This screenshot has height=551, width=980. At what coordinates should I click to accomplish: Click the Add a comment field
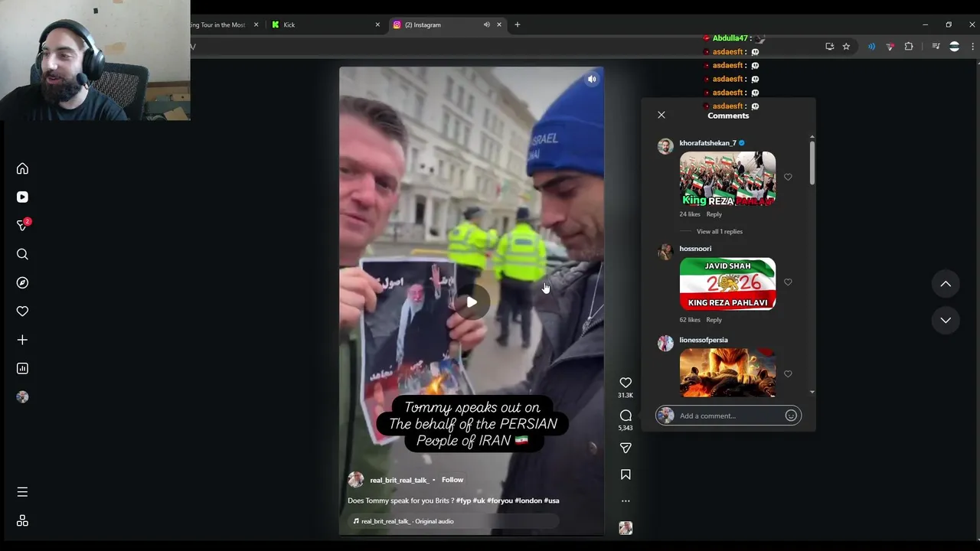tap(729, 416)
